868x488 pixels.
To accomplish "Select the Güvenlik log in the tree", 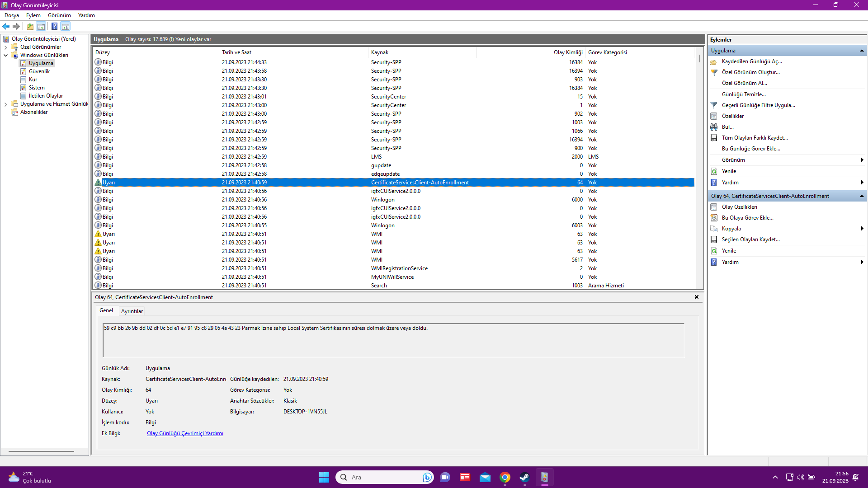I will 39,71.
